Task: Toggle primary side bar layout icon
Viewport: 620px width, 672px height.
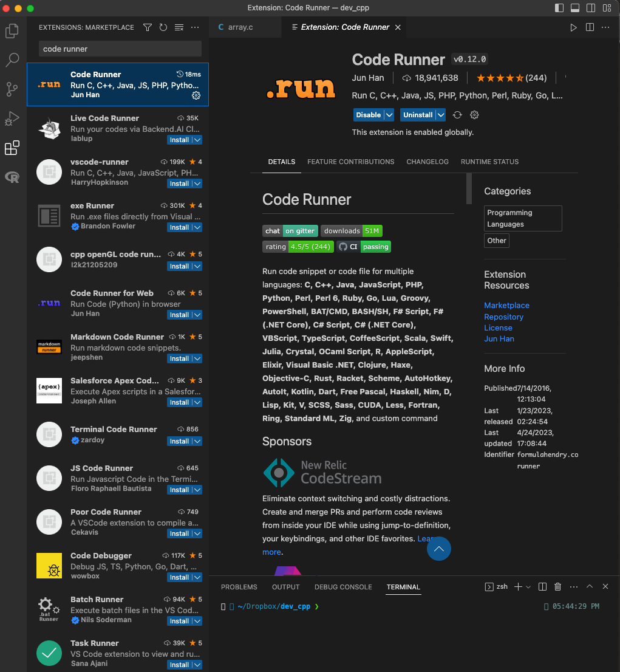Action: click(x=559, y=8)
